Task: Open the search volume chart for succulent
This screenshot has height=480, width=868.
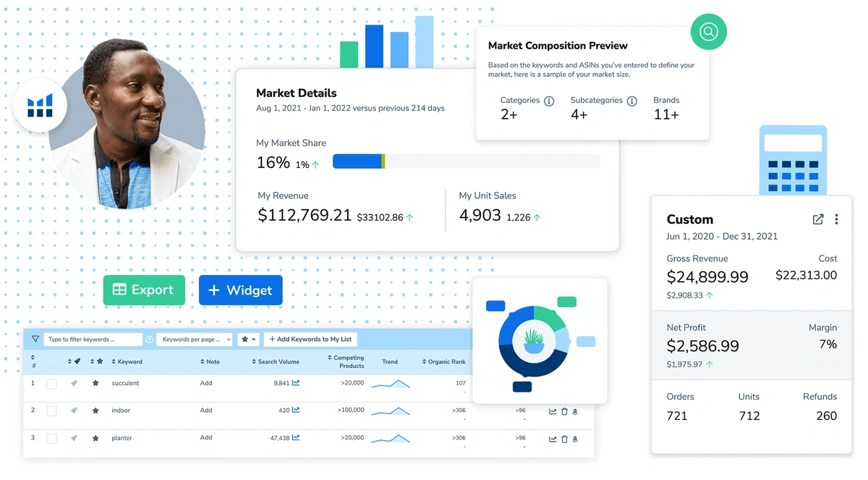Action: pyautogui.click(x=296, y=383)
